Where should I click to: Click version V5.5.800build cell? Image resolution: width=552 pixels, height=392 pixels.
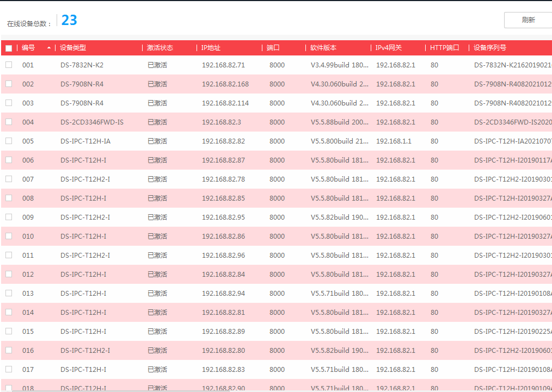coord(339,141)
